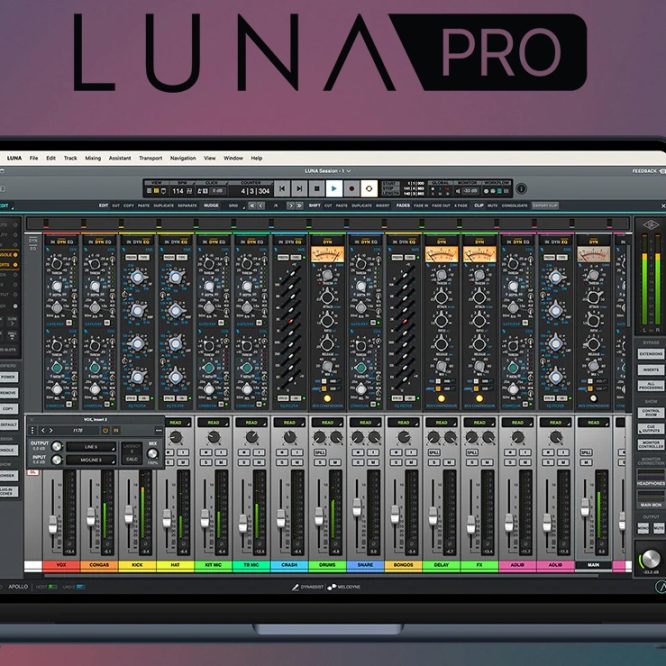Viewport: 666px width, 666px height.
Task: Return the playhead to session start
Action: click(282, 188)
